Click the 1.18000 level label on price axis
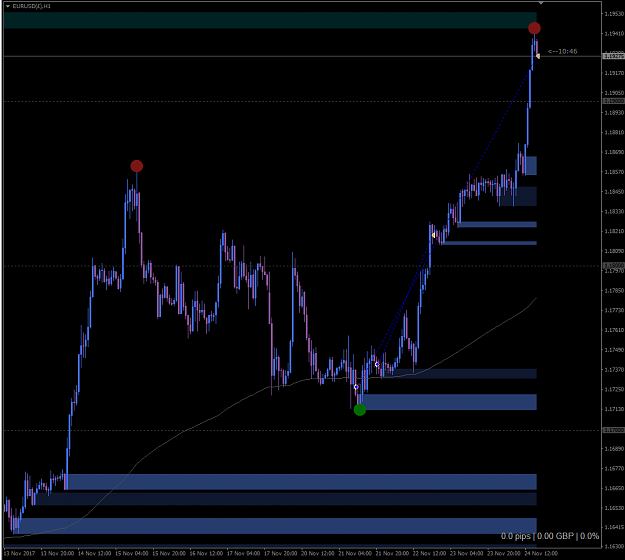This screenshot has height=560, width=625. (x=613, y=265)
